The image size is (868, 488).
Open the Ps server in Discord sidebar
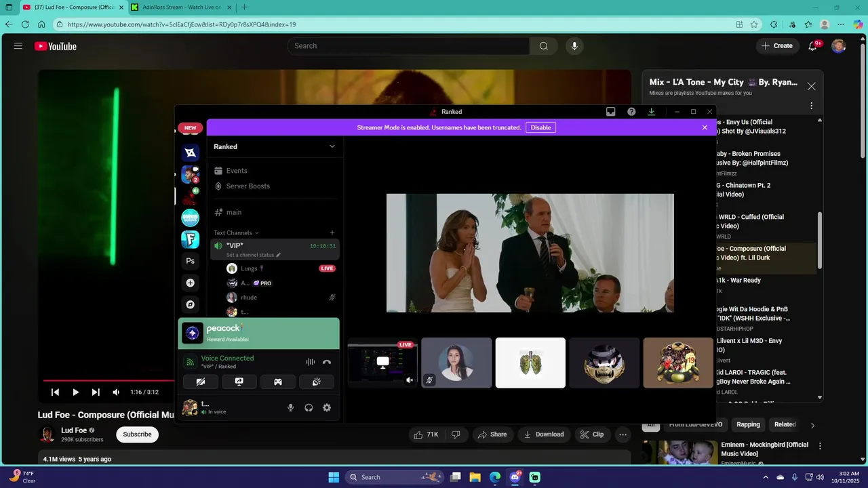click(191, 261)
